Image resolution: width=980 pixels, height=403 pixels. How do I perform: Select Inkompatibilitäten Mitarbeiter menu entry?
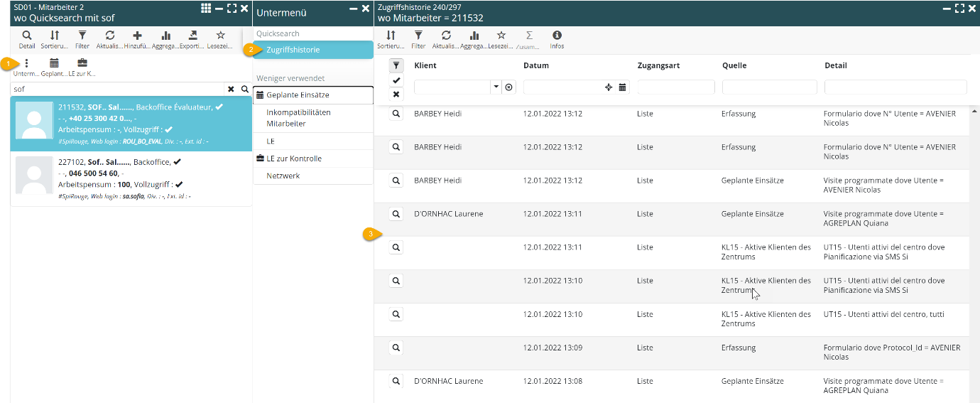[x=298, y=118]
